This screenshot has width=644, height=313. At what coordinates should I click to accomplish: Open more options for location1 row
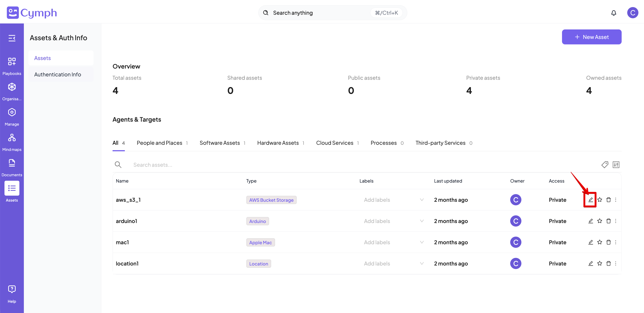[615, 263]
